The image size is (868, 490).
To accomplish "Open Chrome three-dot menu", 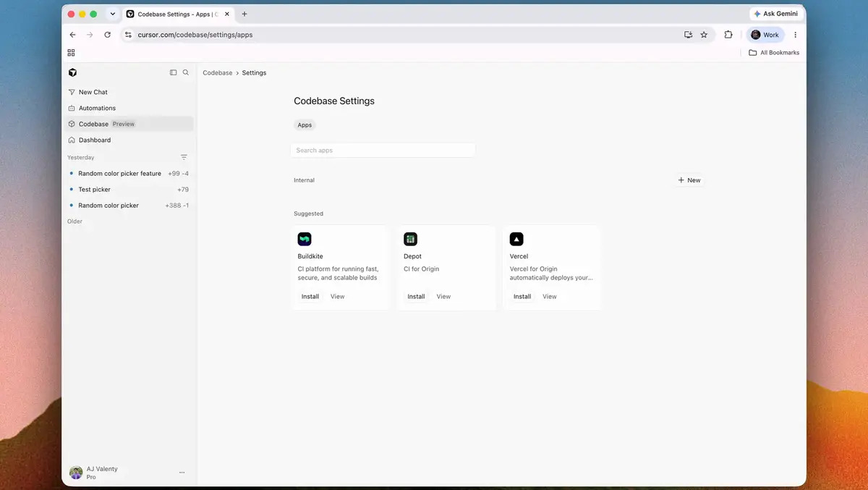I will coord(796,35).
